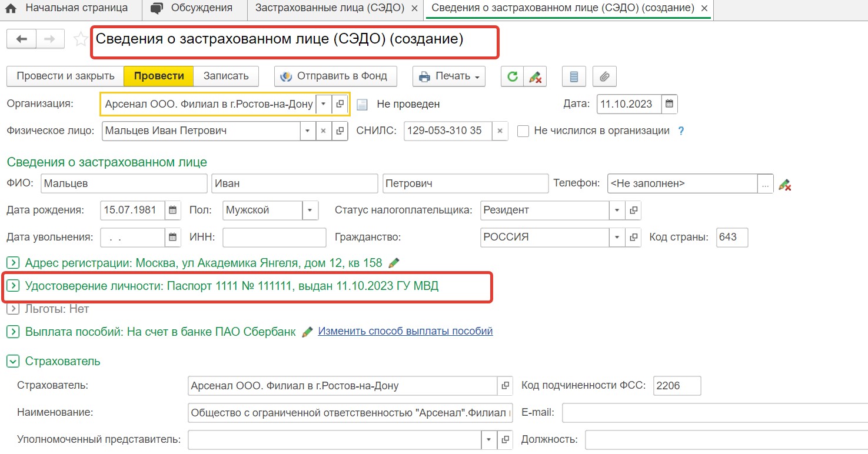Open the Пол dropdown list

click(x=310, y=210)
